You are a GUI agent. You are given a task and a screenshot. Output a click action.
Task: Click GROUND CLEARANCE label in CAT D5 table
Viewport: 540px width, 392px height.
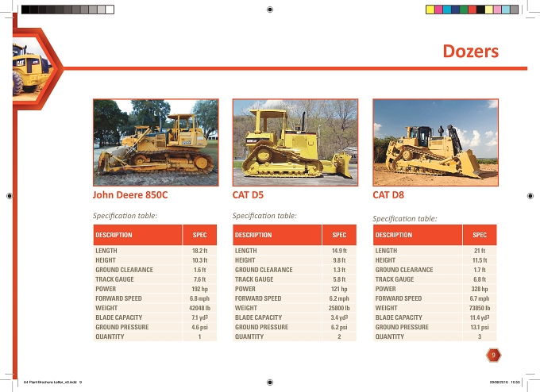click(264, 270)
